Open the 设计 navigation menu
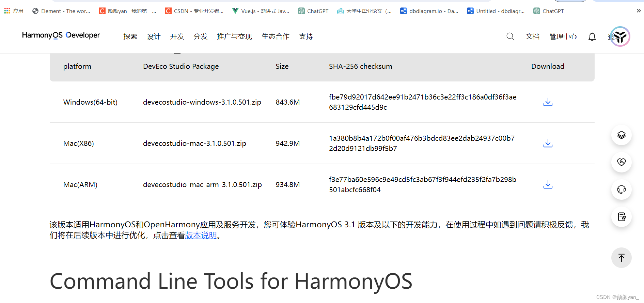 (x=154, y=36)
